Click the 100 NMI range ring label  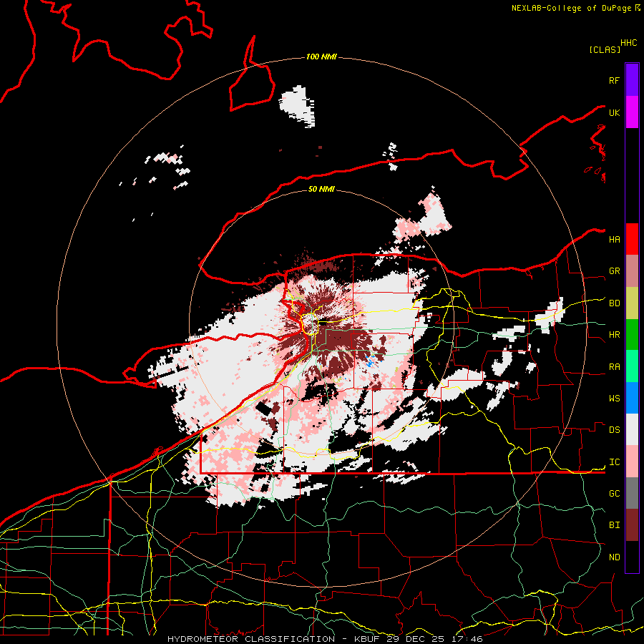point(321,57)
